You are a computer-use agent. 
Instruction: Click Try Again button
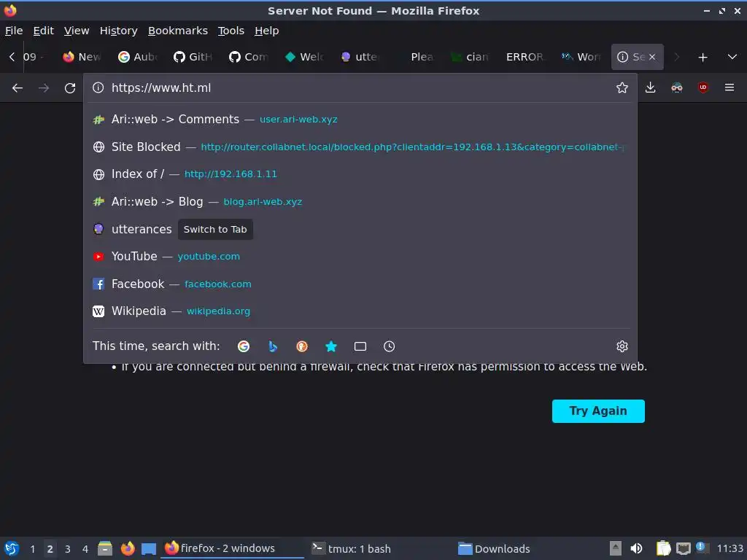tap(598, 411)
